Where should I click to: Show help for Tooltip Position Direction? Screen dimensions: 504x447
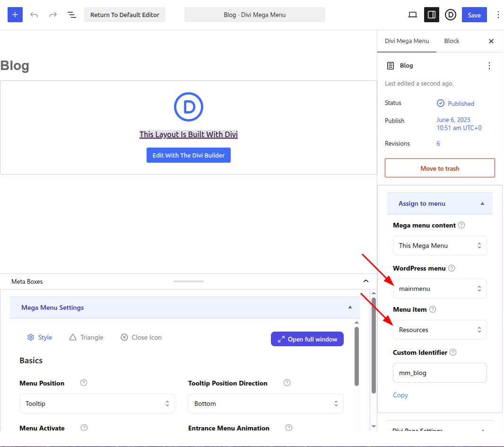tap(287, 383)
